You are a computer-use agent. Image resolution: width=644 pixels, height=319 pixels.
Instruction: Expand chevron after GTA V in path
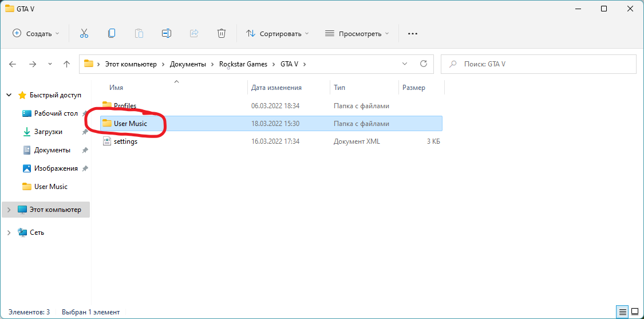point(305,64)
